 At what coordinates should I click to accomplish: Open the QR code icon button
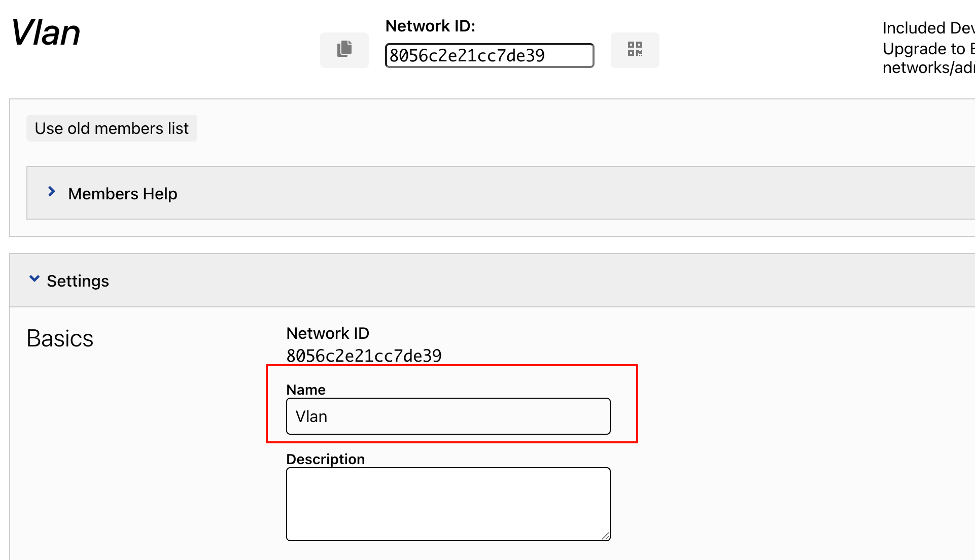tap(635, 50)
